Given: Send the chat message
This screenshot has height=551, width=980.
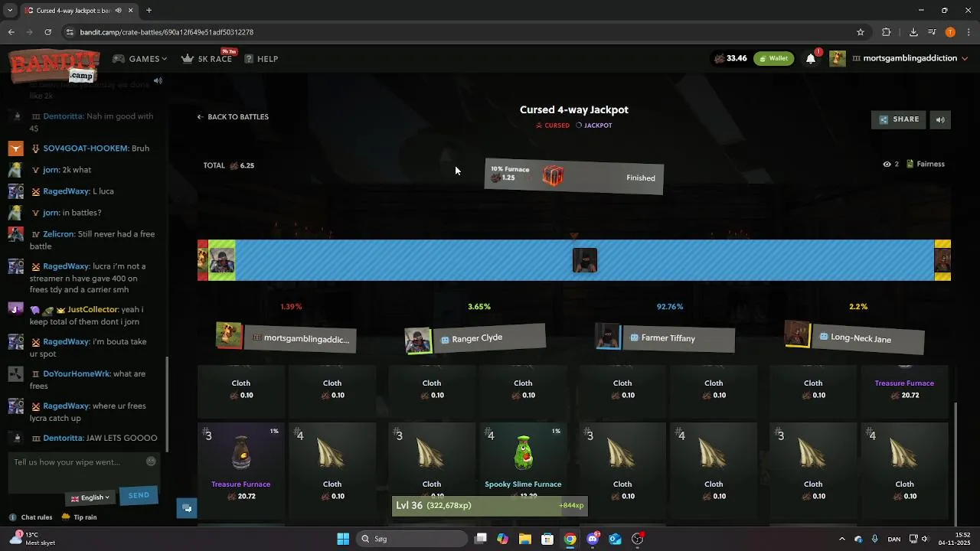Looking at the screenshot, I should tap(139, 495).
